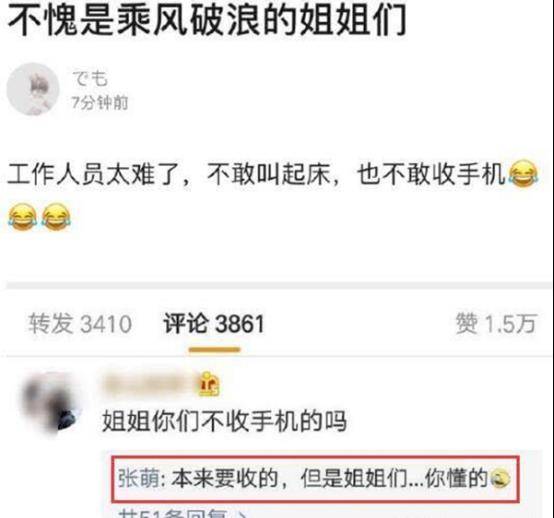Select the 评论 3861 tab
The image size is (554, 518).
(214, 323)
